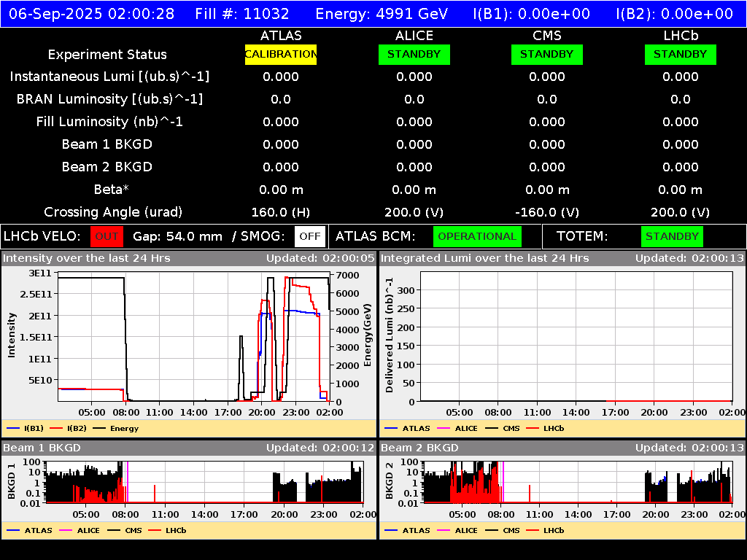
Task: Click LHCb legend entry in Beam 1 BKGD chart
Action: (x=167, y=530)
